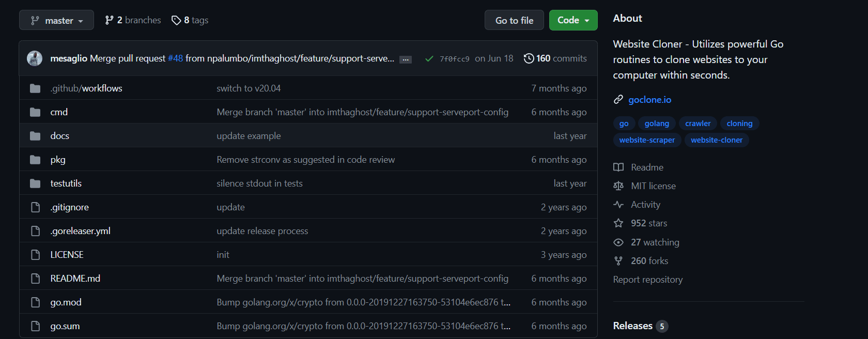Open the pkg folder
Image resolution: width=868 pixels, height=339 pixels.
click(58, 160)
